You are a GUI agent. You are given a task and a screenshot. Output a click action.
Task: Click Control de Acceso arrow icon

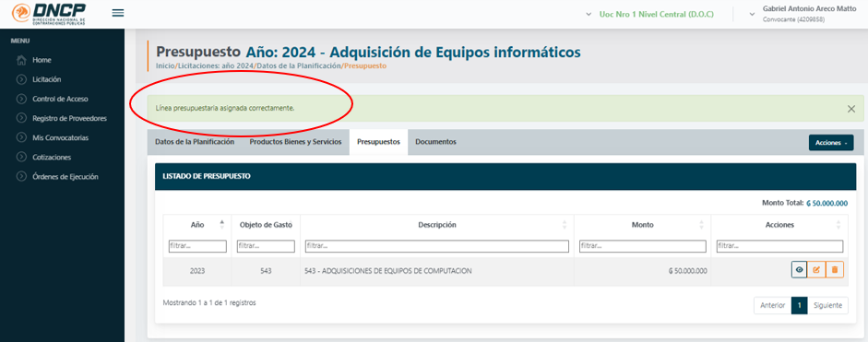21,99
